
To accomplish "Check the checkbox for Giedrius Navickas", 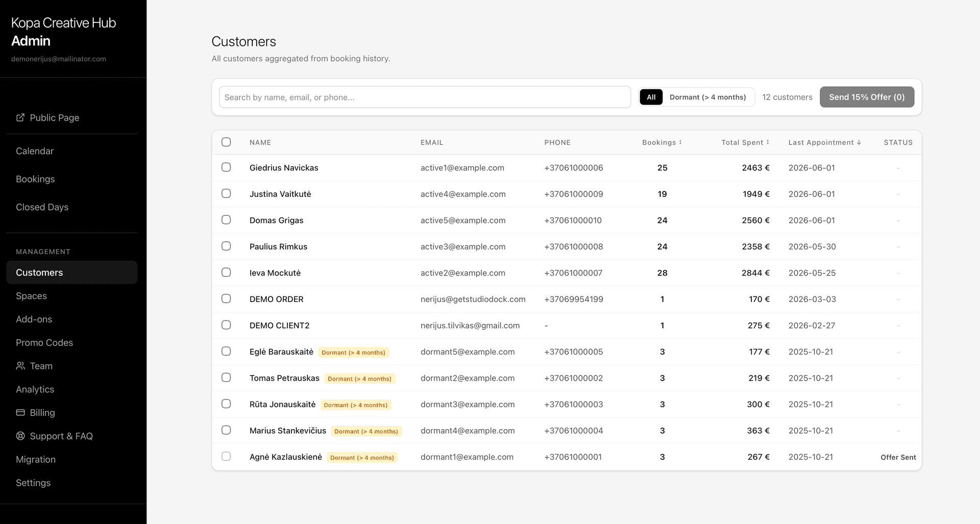I will [226, 167].
